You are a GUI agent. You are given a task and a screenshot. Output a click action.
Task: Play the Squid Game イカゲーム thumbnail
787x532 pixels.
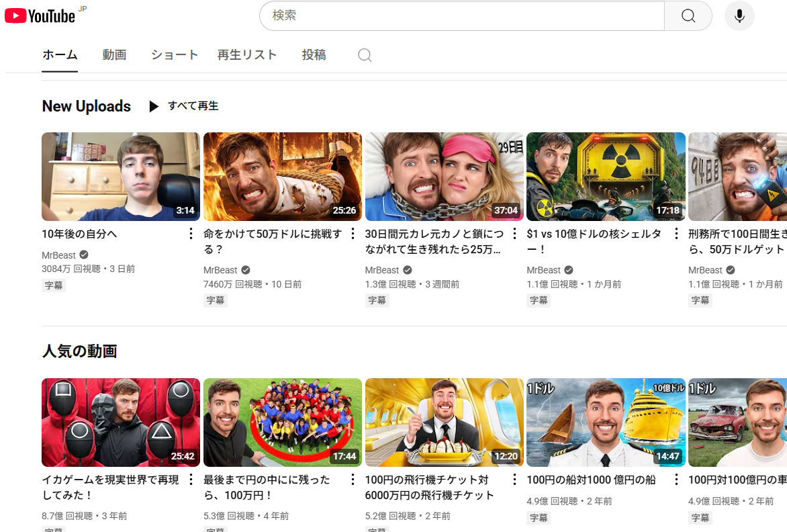[x=121, y=423]
